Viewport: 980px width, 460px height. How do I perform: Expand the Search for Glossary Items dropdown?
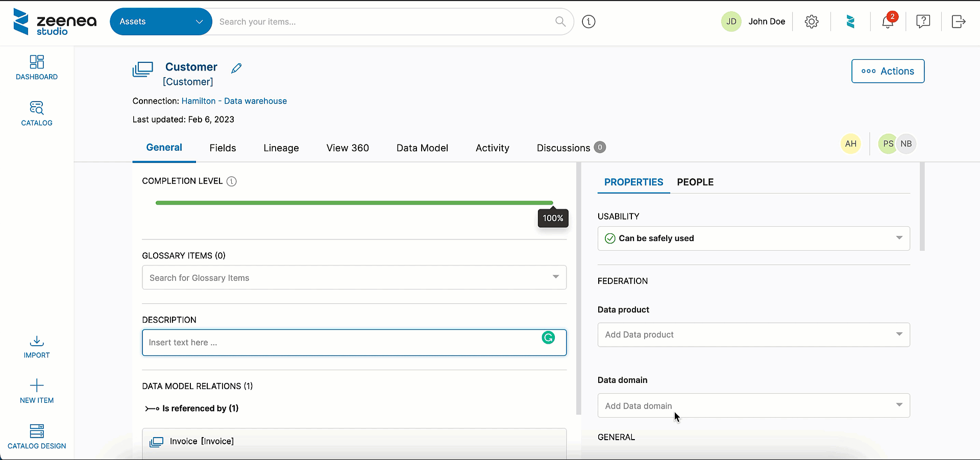click(555, 277)
